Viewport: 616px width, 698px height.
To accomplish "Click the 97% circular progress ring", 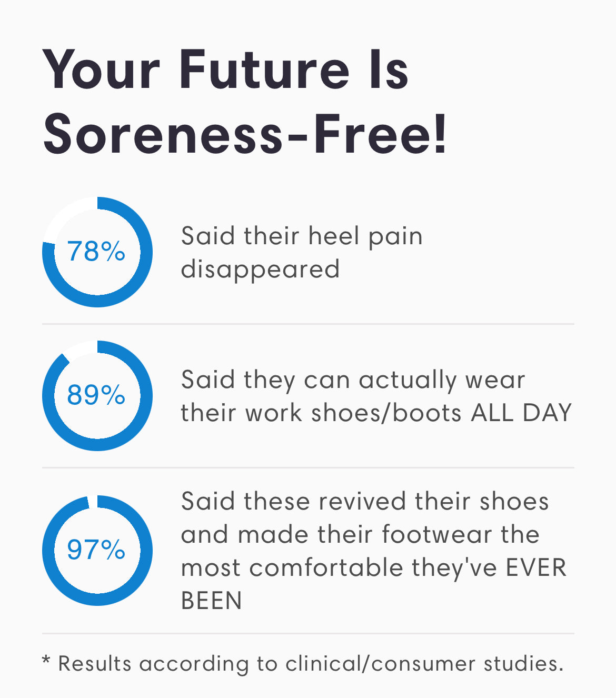I will coord(97,551).
